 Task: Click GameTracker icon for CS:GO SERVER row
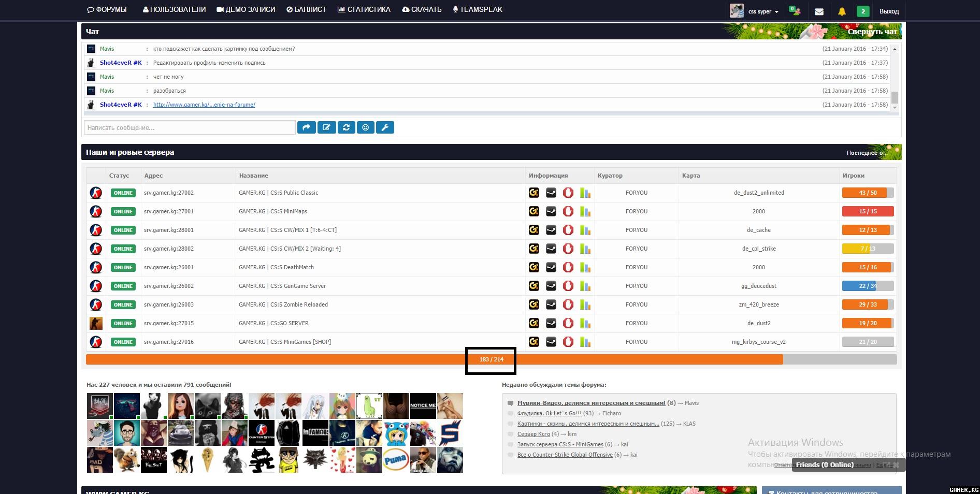(x=534, y=323)
